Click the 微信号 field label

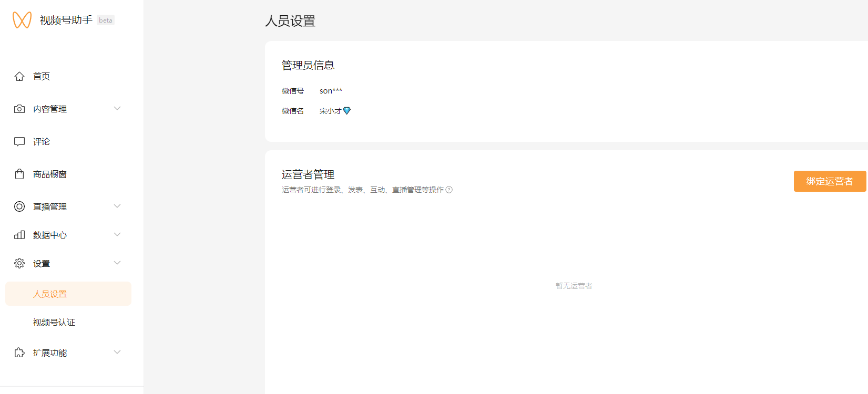[x=293, y=91]
